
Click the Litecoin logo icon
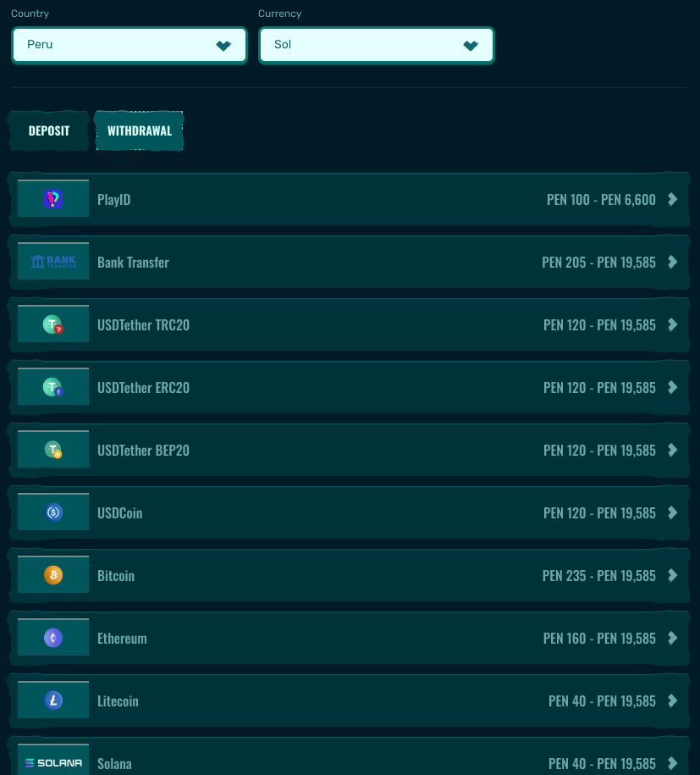click(x=53, y=700)
